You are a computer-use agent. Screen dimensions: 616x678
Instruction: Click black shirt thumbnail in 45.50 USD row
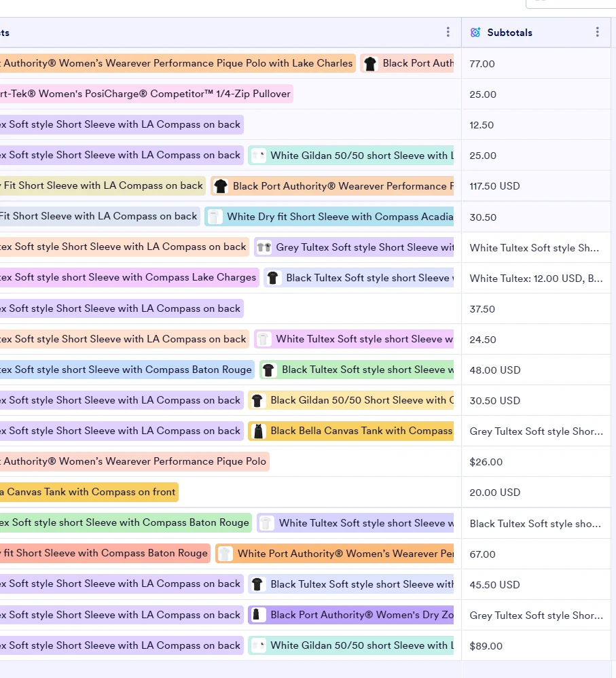coord(257,585)
